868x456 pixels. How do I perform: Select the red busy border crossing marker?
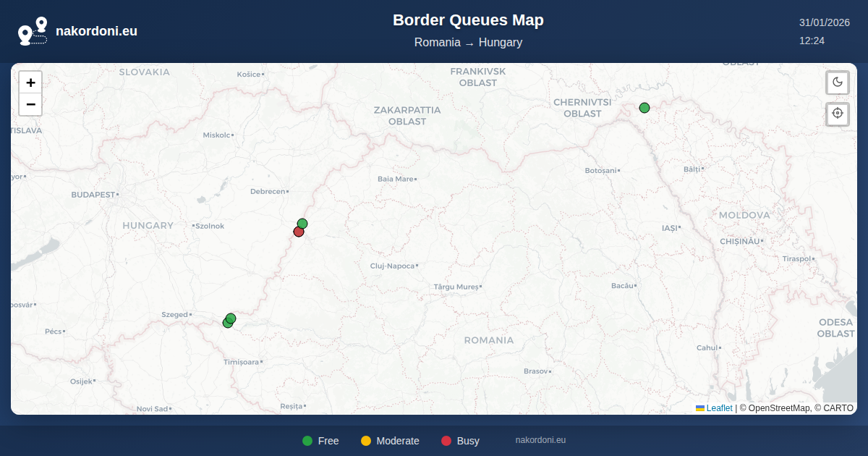[298, 232]
